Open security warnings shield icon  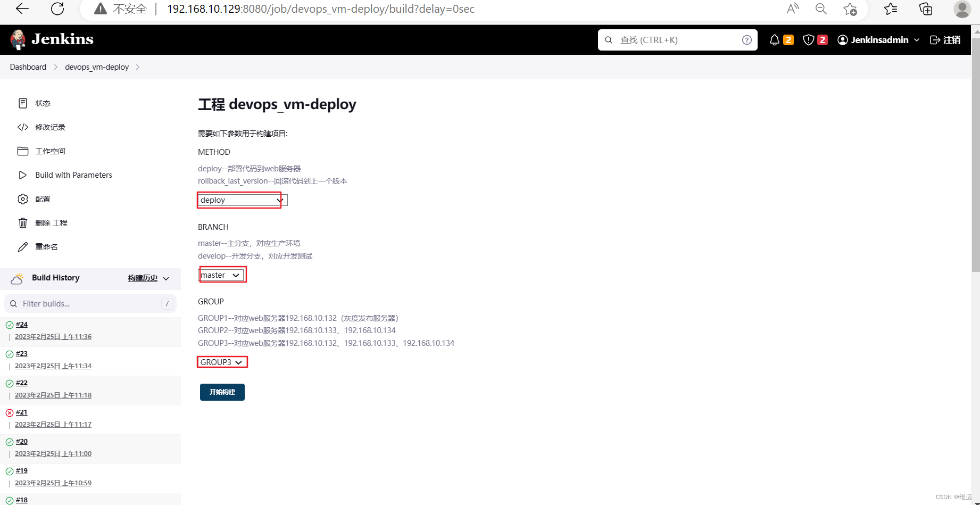point(809,40)
